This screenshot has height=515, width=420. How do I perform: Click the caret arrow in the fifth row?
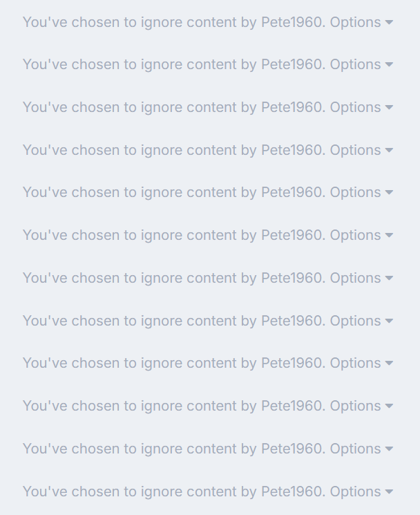click(389, 193)
